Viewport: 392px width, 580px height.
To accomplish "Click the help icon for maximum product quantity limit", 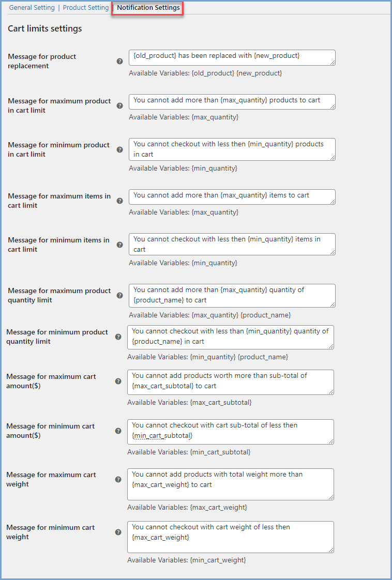I will point(119,295).
